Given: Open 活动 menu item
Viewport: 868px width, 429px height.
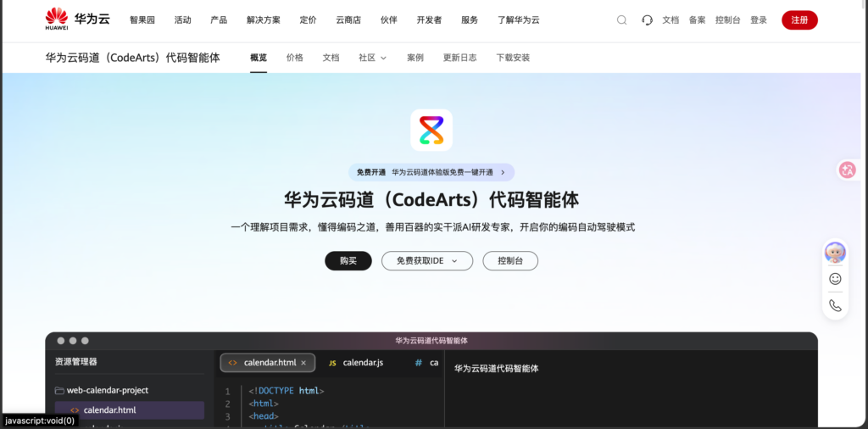Looking at the screenshot, I should click(x=183, y=20).
